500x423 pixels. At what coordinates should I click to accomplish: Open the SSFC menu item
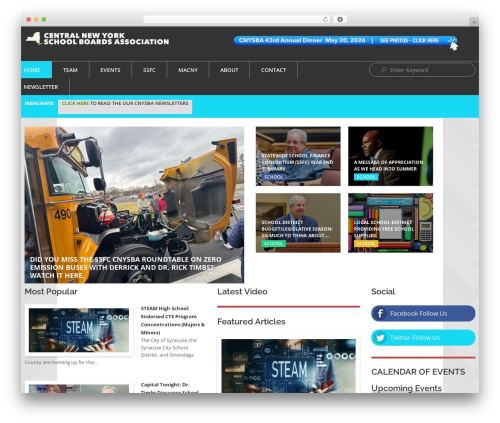pyautogui.click(x=149, y=70)
